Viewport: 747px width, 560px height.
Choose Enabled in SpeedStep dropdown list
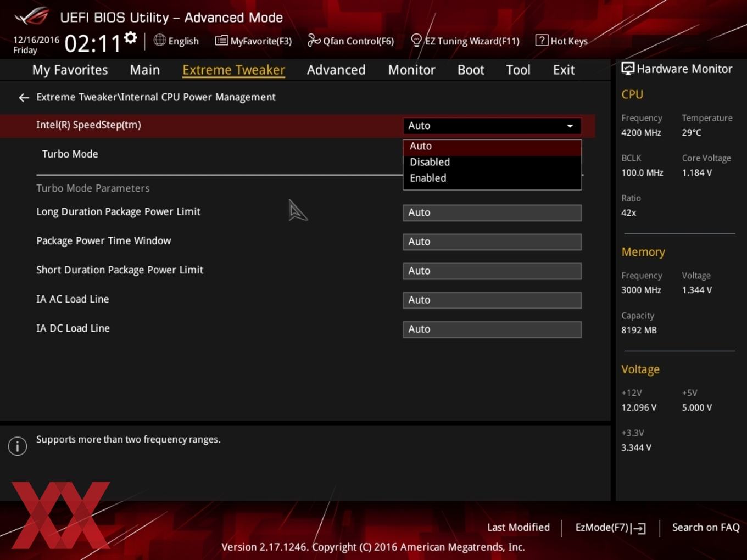(x=492, y=178)
